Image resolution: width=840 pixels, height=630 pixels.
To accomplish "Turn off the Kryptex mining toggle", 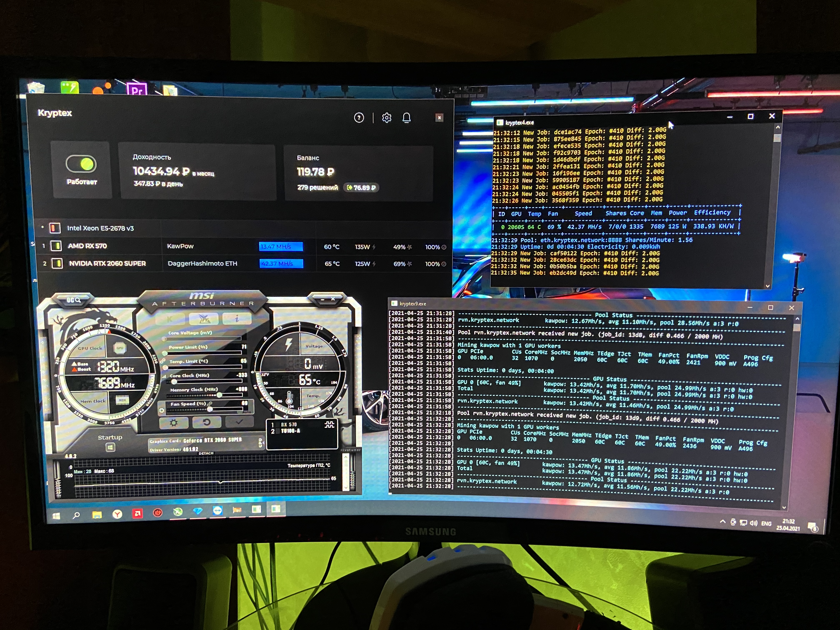I will 81,164.
